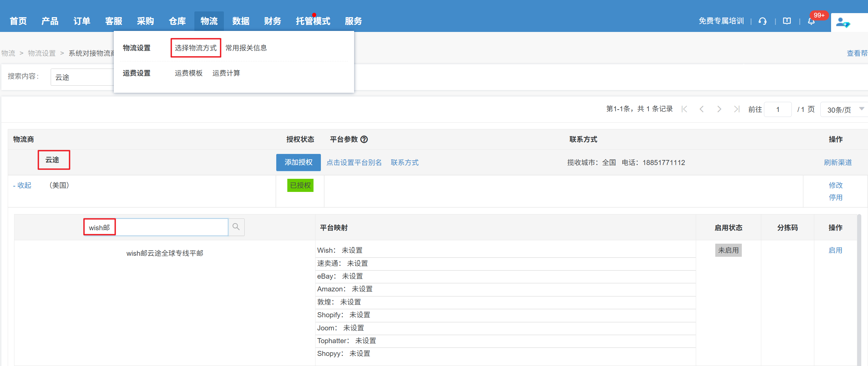868x366 pixels.
Task: Click the page number input field
Action: (778, 110)
